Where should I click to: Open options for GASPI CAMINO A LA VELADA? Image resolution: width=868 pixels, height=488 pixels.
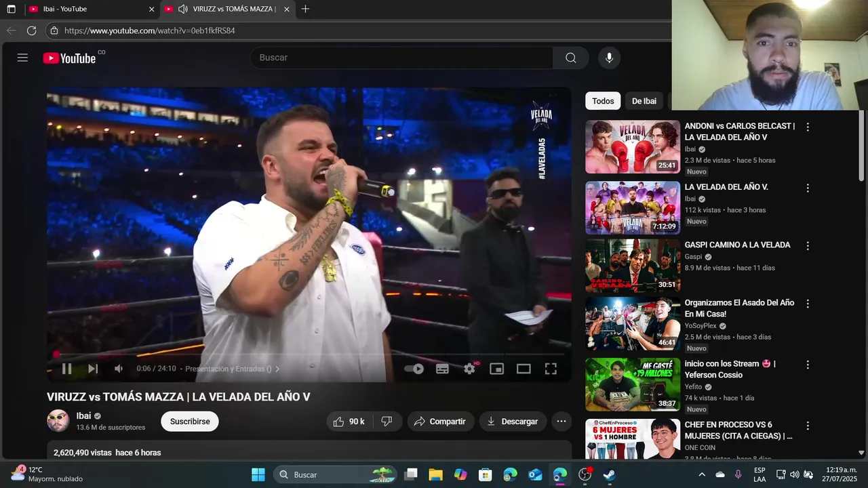click(x=808, y=246)
